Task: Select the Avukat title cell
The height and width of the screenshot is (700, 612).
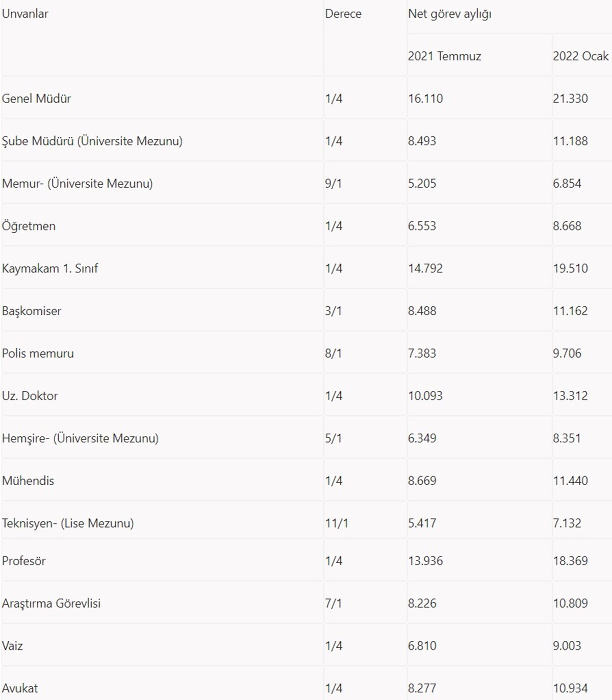Action: (20, 688)
